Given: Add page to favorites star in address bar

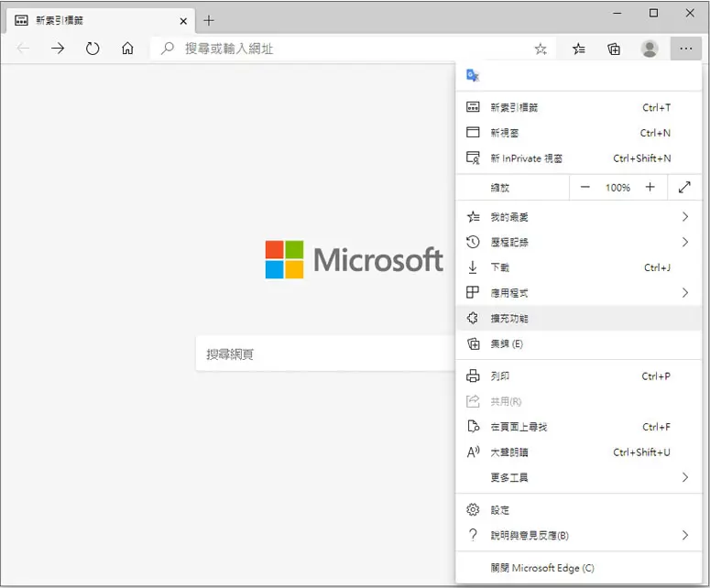Looking at the screenshot, I should [x=541, y=49].
